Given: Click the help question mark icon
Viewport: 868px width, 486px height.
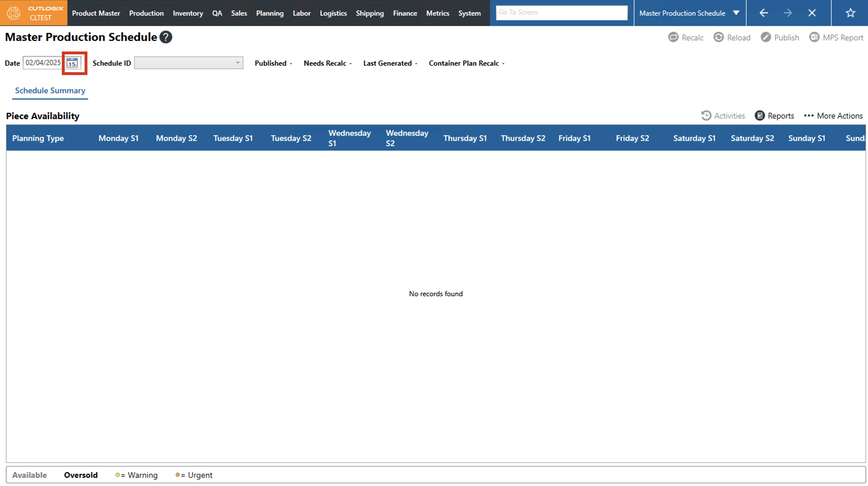Looking at the screenshot, I should [166, 37].
